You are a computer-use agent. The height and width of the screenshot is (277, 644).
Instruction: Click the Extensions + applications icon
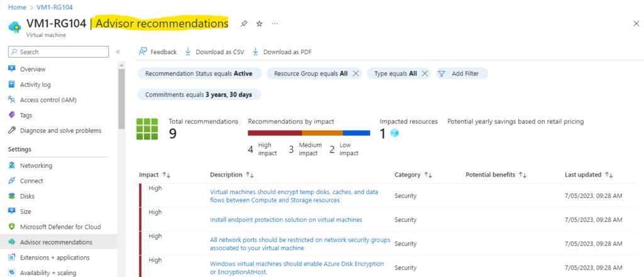tap(12, 258)
